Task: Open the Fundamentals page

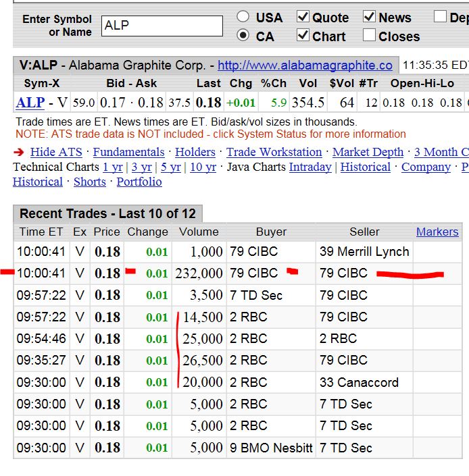Action: pyautogui.click(x=128, y=152)
